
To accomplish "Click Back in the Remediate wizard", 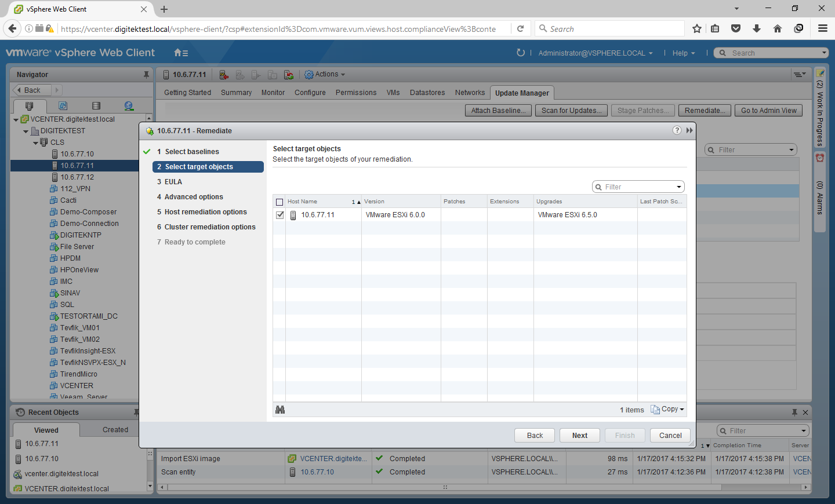I will [x=535, y=436].
